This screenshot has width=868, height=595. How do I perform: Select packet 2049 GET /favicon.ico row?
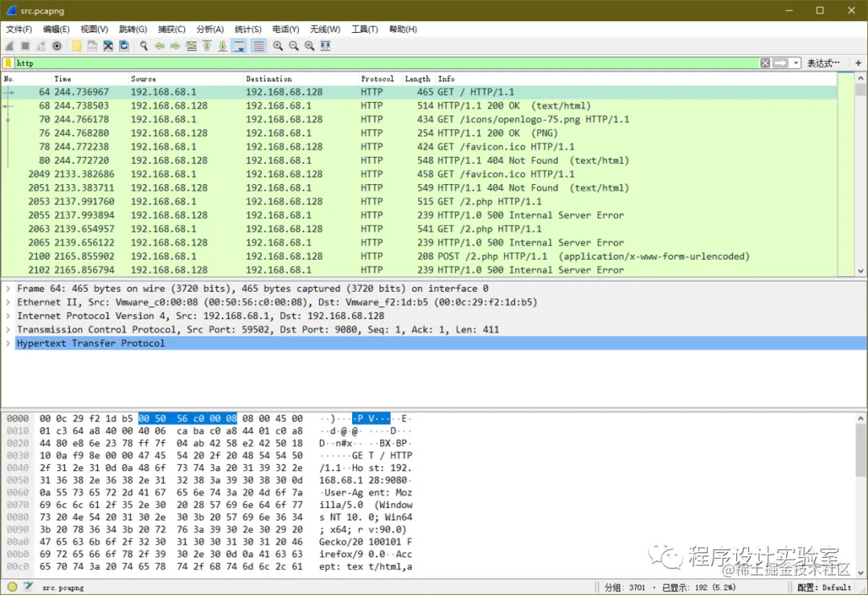click(420, 174)
